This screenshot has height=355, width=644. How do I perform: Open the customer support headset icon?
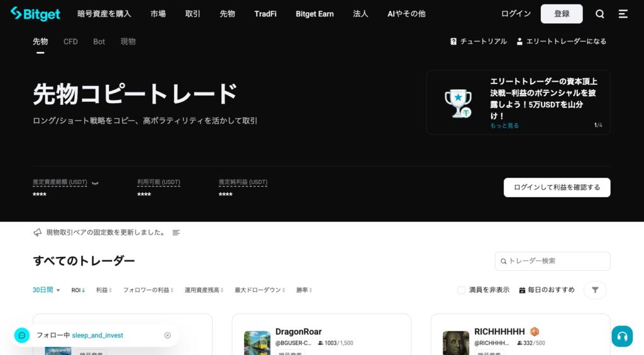622,337
